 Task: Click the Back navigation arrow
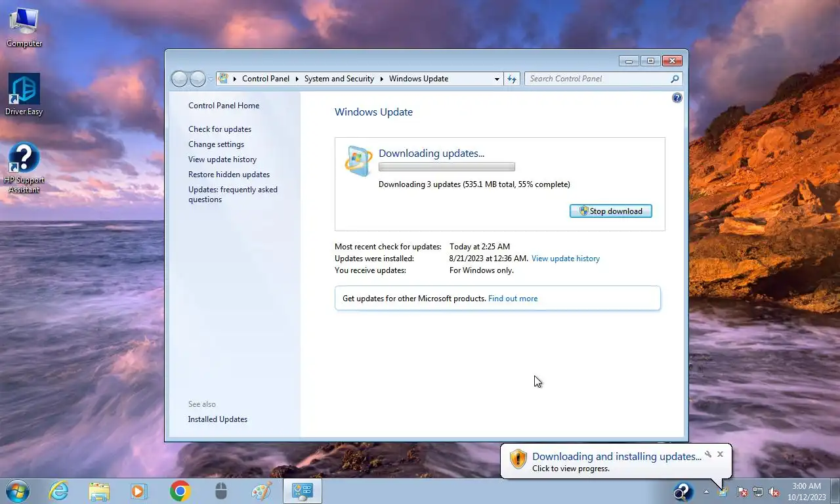[179, 79]
